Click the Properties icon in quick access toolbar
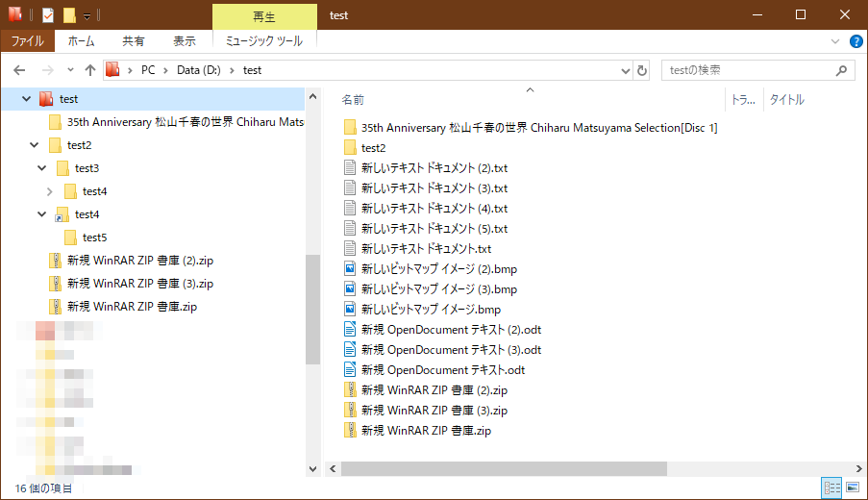The width and height of the screenshot is (868, 500). coord(47,15)
